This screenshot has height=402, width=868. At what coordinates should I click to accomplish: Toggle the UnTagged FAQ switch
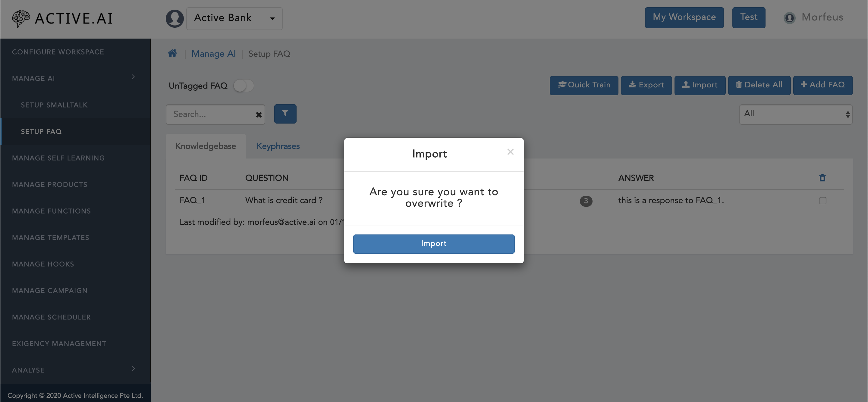(x=243, y=85)
